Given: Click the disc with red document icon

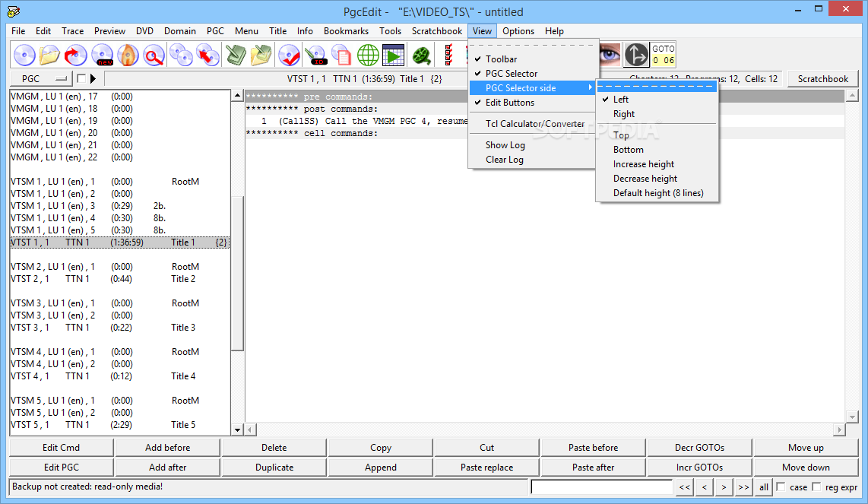Looking at the screenshot, I should point(341,55).
